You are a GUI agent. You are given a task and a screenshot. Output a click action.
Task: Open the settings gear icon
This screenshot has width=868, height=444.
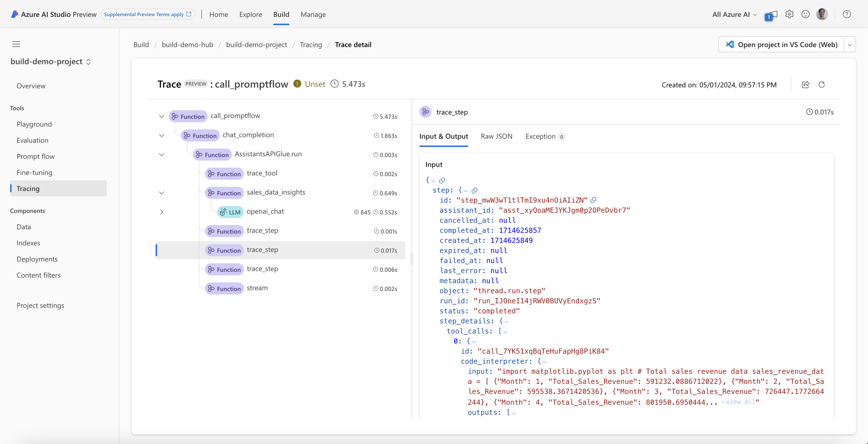[789, 14]
